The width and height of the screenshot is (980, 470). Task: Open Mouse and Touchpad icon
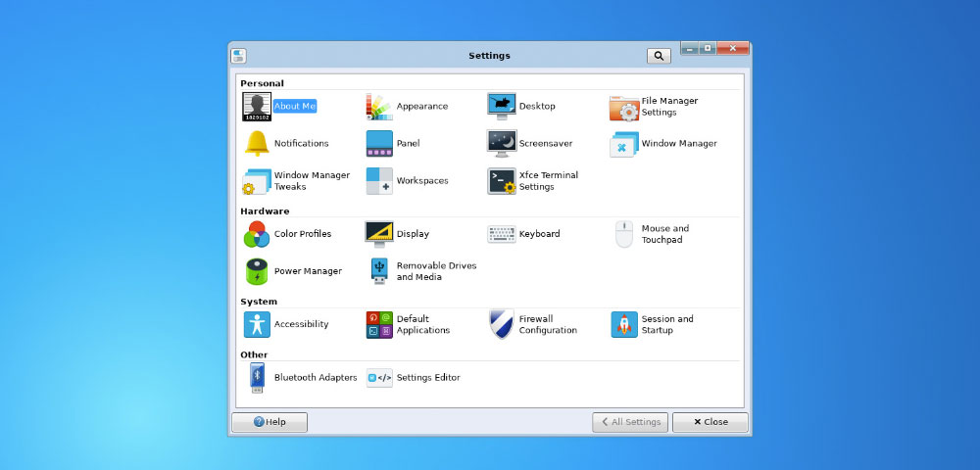(x=623, y=235)
